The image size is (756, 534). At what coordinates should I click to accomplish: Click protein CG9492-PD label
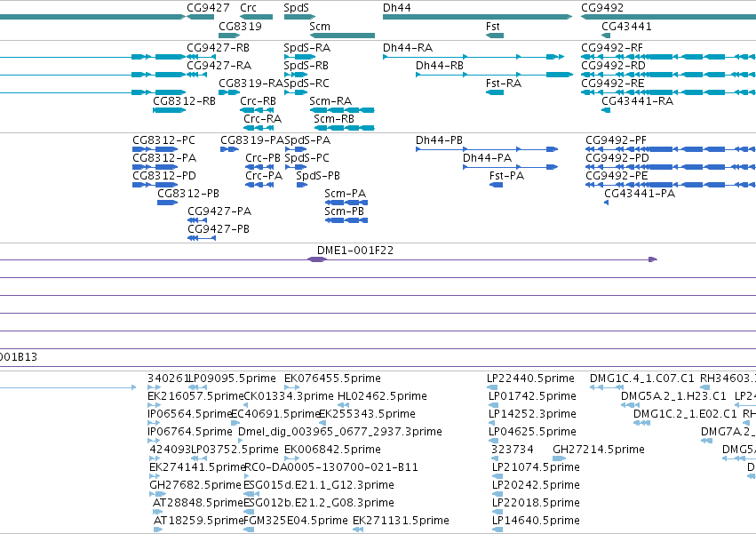pos(617,158)
